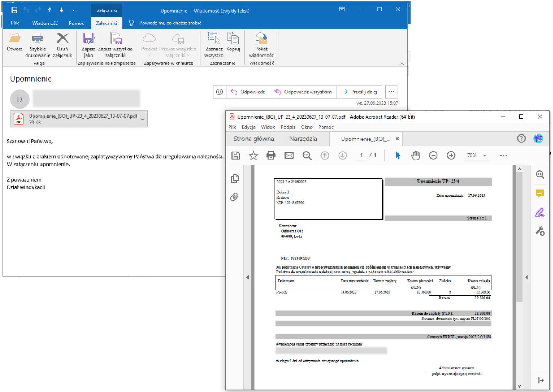The height and width of the screenshot is (392, 553).
Task: Click the Acrobat vertical scrollbar down arrow
Action: tap(519, 386)
